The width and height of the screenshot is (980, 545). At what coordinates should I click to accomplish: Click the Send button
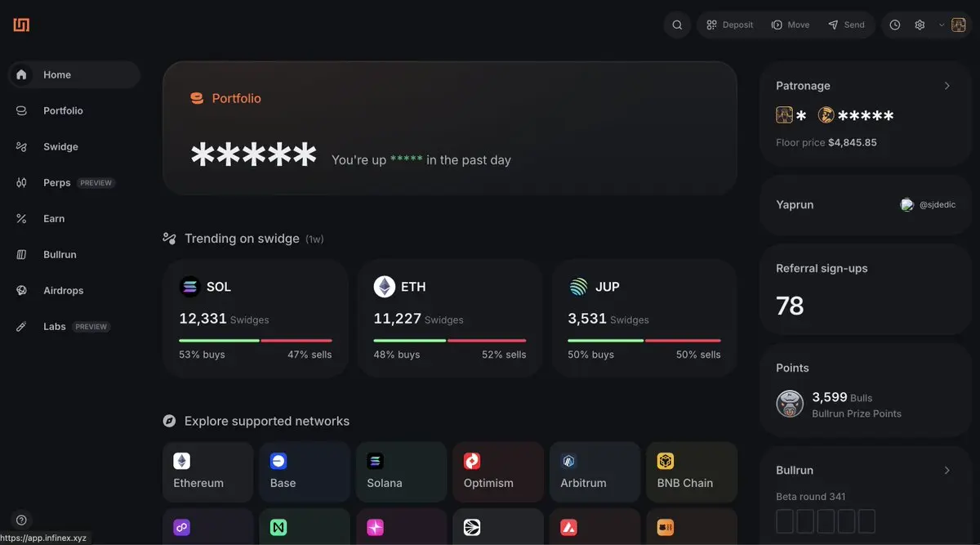846,25
